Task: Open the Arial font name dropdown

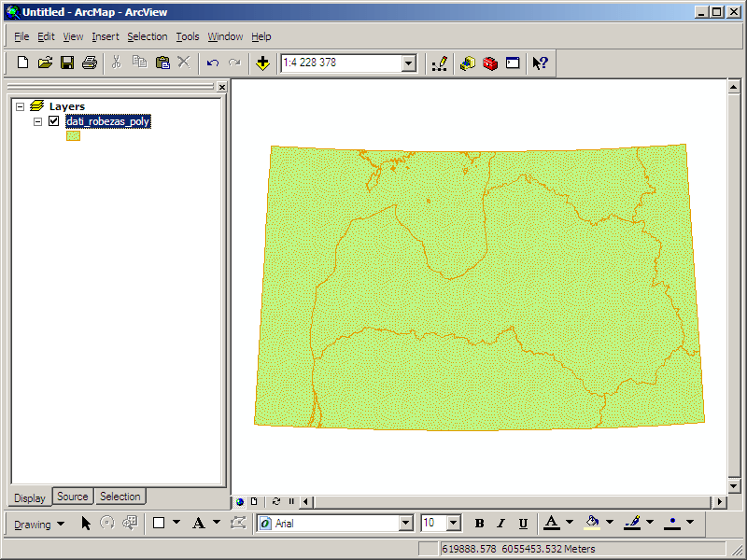Action: coord(405,524)
